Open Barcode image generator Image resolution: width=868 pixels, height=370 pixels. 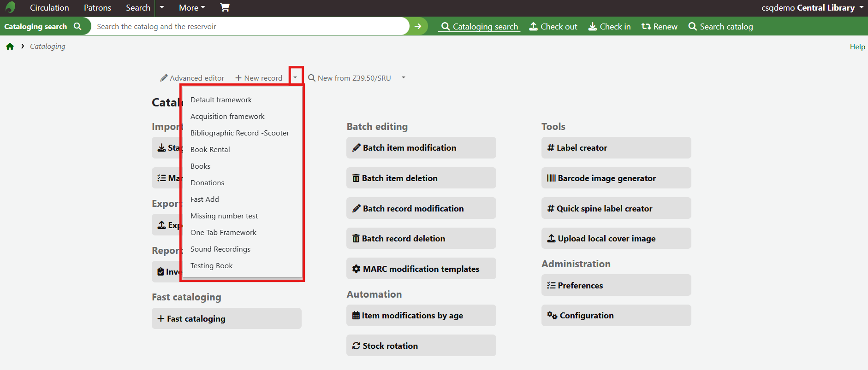pyautogui.click(x=616, y=178)
